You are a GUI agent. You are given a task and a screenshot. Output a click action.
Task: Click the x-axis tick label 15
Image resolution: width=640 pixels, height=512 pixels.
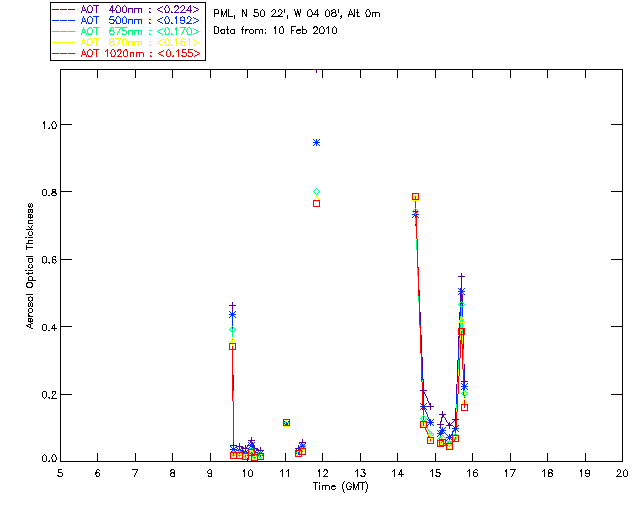[x=435, y=473]
